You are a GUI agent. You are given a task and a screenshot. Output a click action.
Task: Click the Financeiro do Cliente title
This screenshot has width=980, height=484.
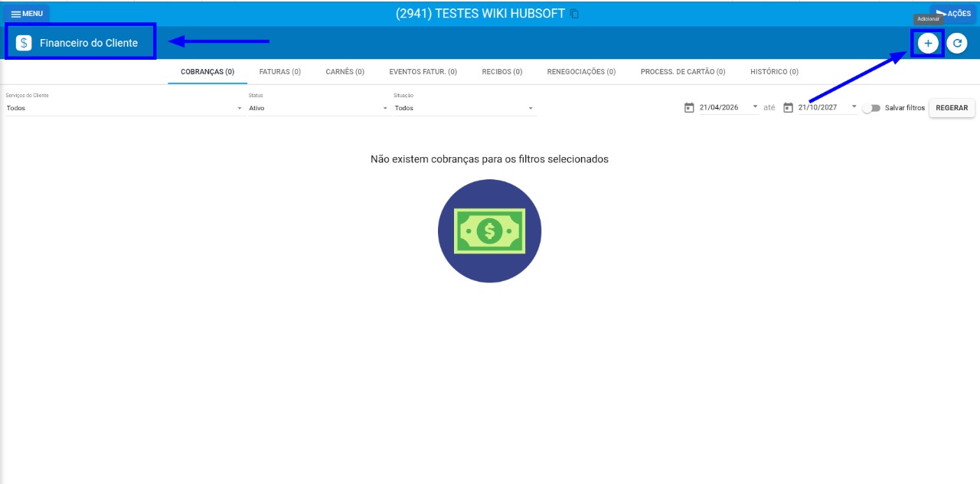coord(89,43)
